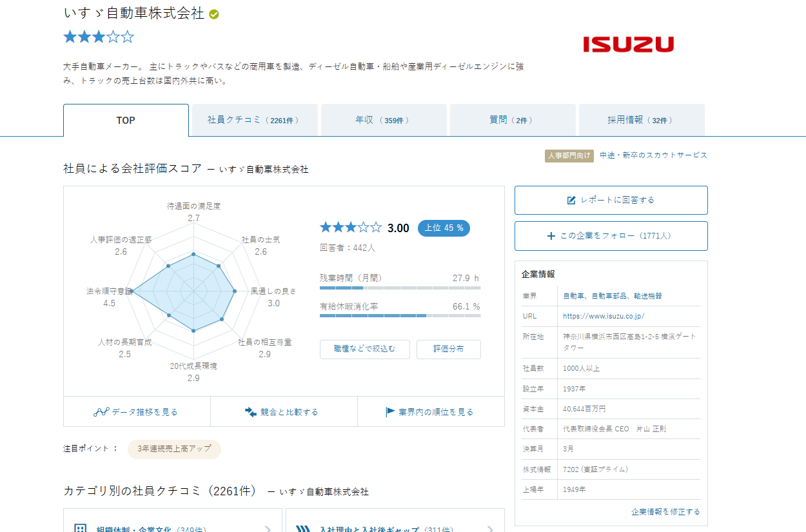The image size is (806, 532).
Task: Click the 3年連続売上高アップ tag
Action: [174, 449]
